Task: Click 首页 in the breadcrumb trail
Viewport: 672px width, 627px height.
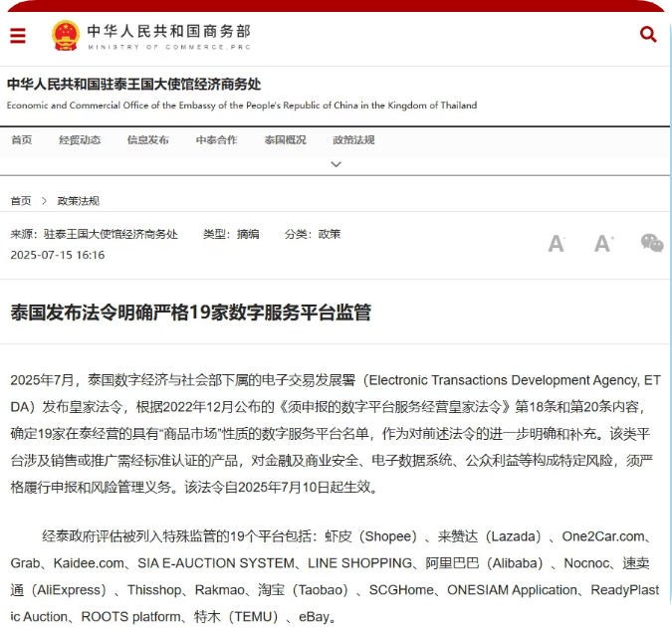Action: tap(21, 201)
